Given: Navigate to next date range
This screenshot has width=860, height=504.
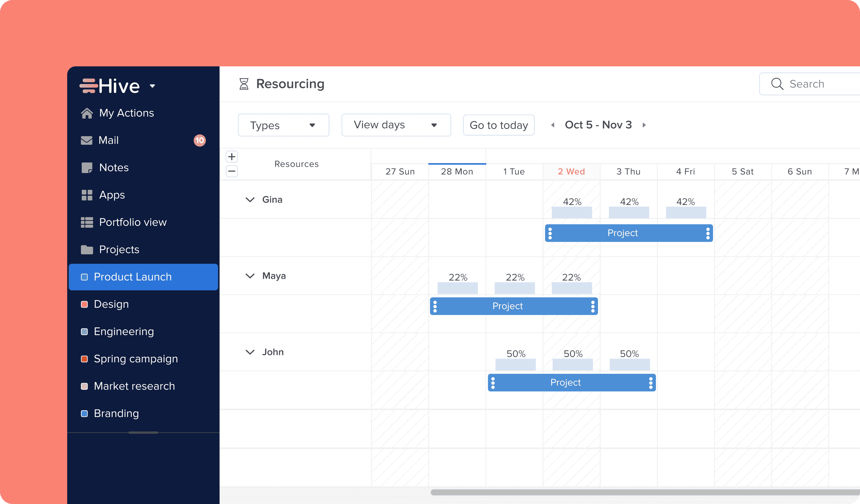Looking at the screenshot, I should 645,125.
